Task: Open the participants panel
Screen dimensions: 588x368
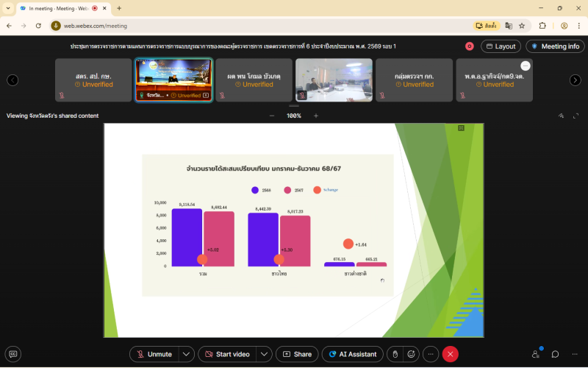Action: point(535,354)
